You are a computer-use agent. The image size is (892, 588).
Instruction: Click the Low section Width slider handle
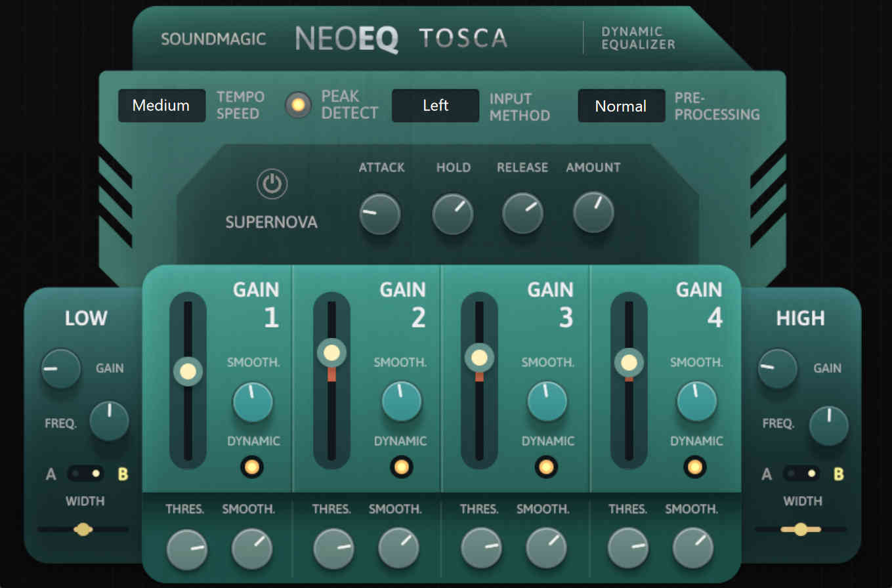click(83, 529)
